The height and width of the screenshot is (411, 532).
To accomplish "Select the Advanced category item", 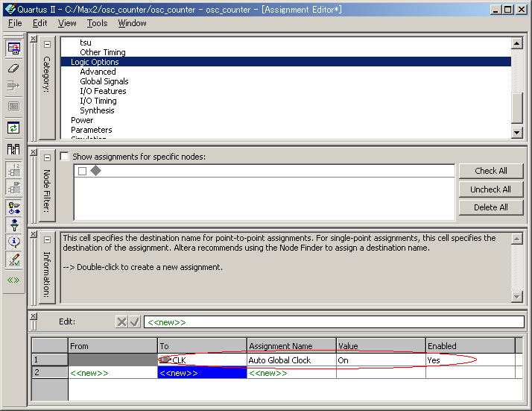I will tap(98, 72).
